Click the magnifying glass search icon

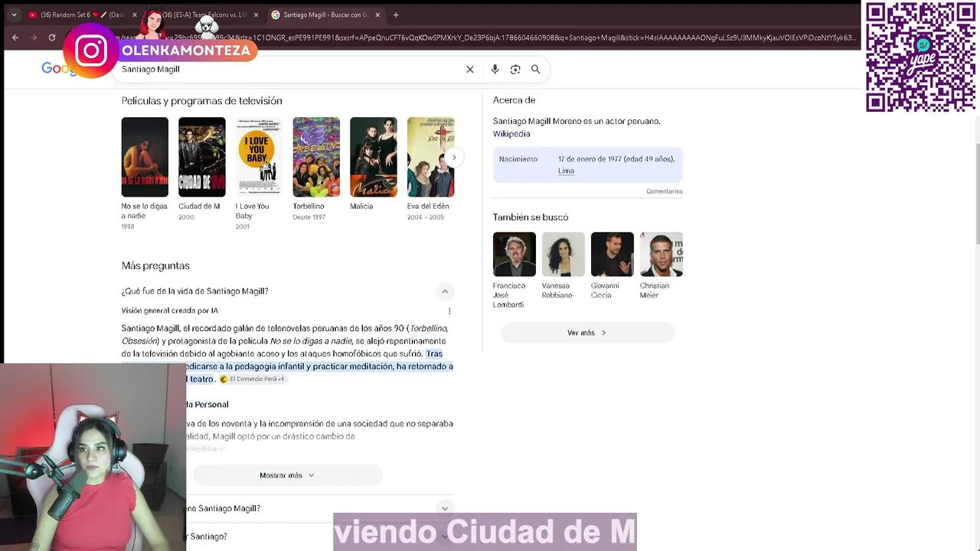pos(536,69)
